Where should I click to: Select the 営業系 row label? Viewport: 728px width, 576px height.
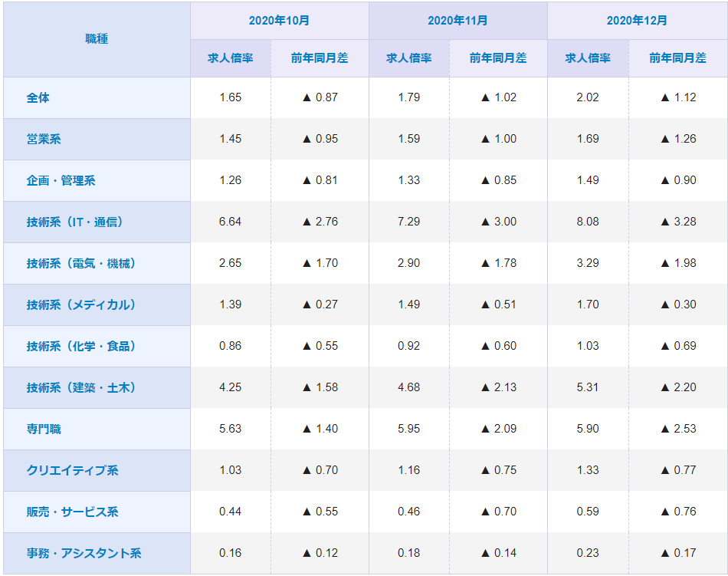click(x=44, y=139)
